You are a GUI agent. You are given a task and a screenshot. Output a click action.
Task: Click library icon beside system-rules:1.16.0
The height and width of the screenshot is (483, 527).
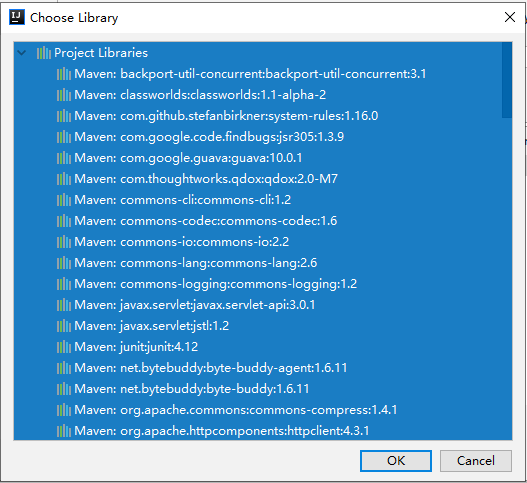pos(64,116)
